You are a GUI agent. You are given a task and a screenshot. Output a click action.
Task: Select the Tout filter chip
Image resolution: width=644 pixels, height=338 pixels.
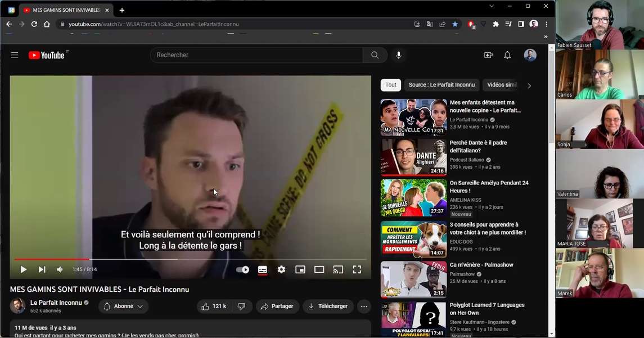[x=390, y=85]
